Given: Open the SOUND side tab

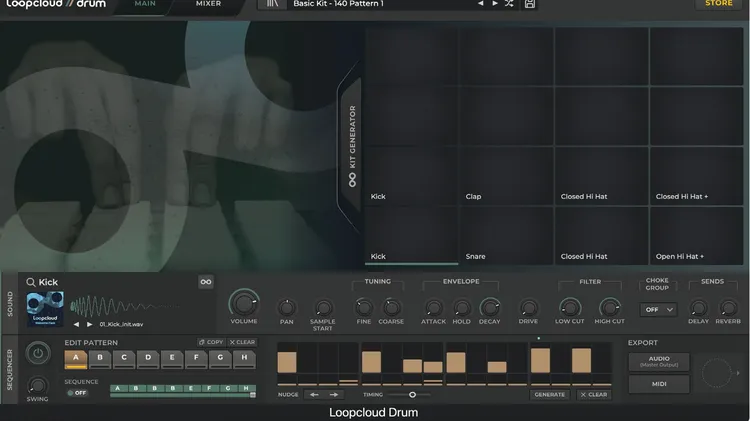Looking at the screenshot, I should click(10, 304).
